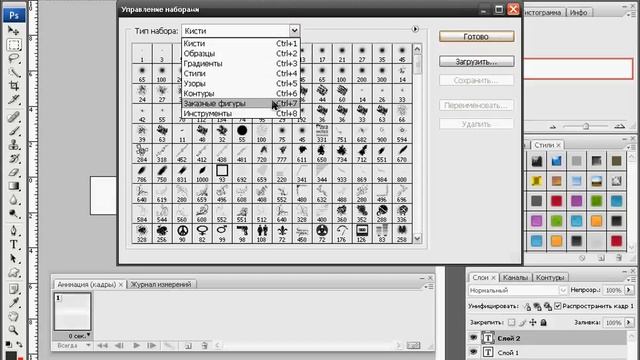Switch to Журнал измерений tab
Viewport: 640px width, 360px height.
pyautogui.click(x=161, y=284)
